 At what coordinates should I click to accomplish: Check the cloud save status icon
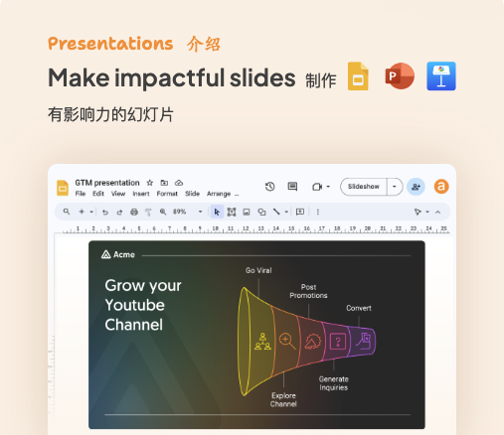179,183
